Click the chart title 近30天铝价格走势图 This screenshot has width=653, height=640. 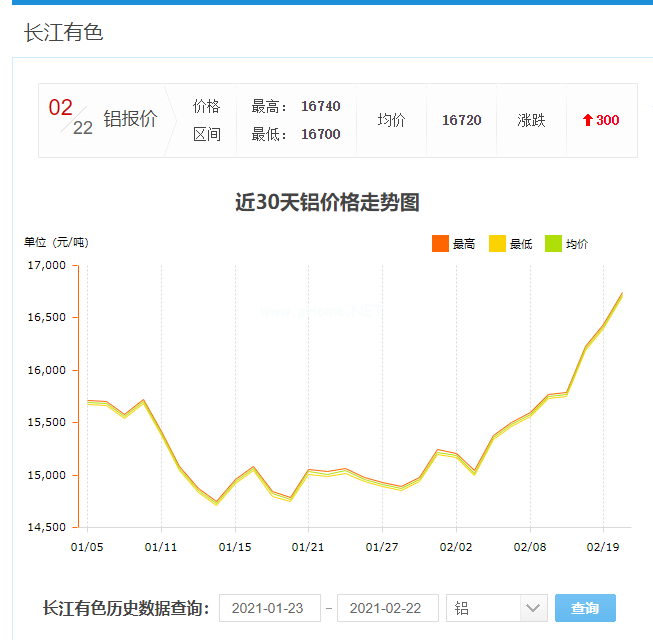pos(327,202)
